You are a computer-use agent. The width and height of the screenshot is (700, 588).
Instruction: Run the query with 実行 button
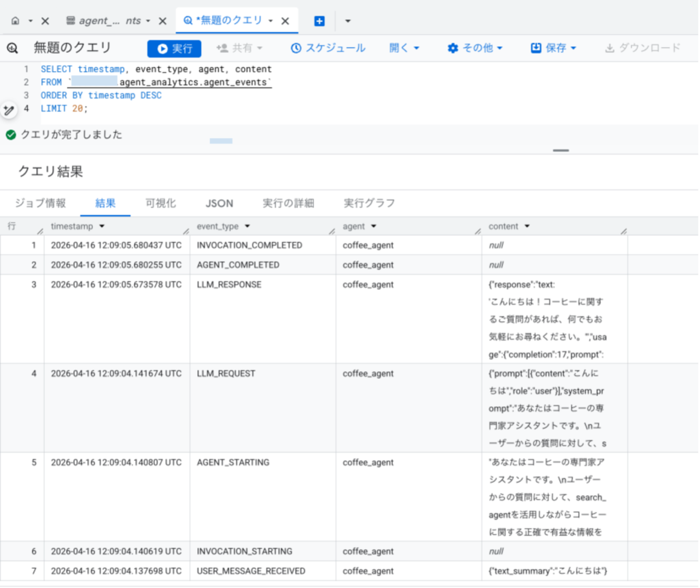[x=174, y=49]
